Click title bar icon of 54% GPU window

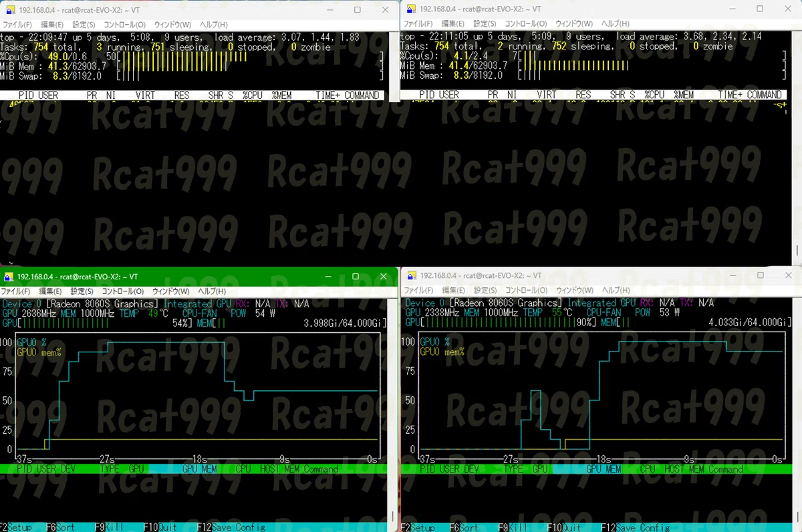coord(8,277)
